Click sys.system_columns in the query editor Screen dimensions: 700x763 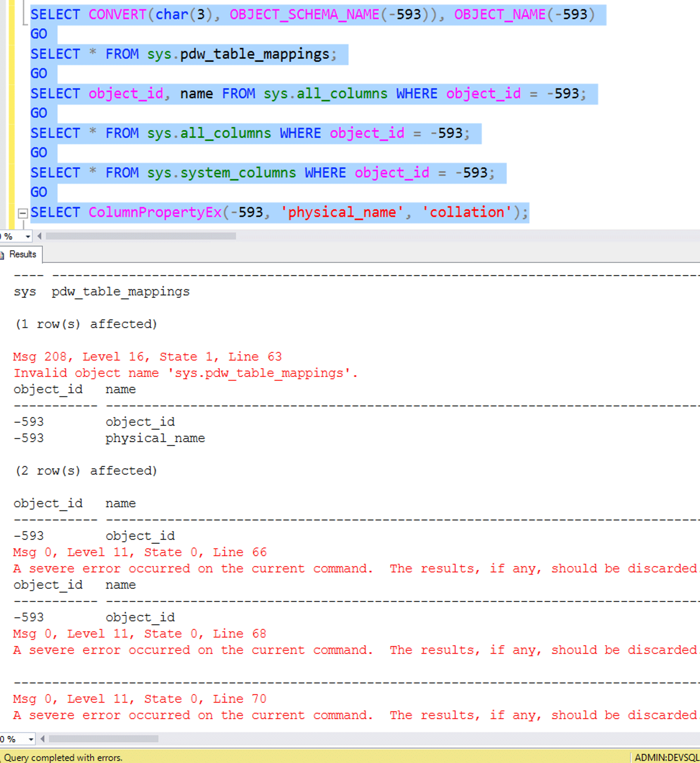point(221,173)
